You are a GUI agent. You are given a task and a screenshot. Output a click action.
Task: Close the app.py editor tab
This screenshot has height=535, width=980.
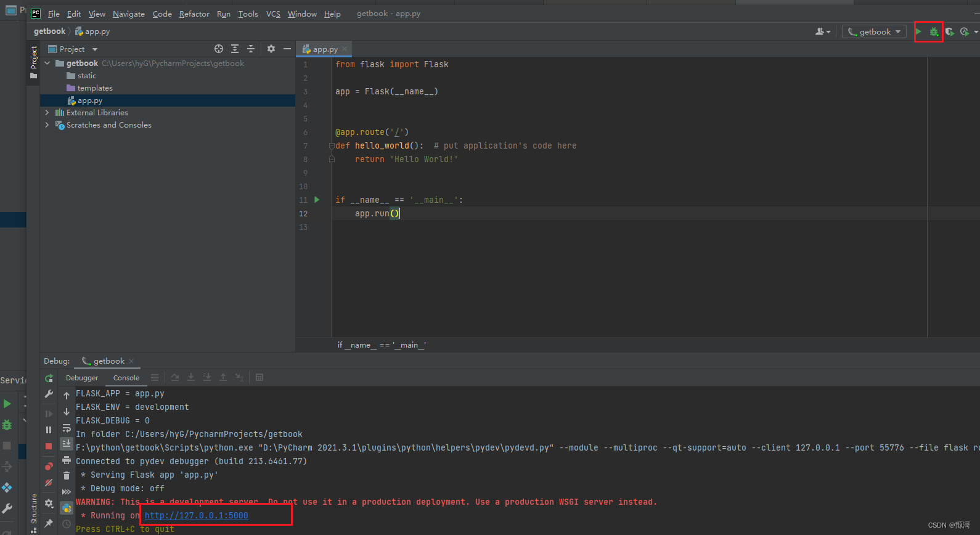pyautogui.click(x=345, y=49)
